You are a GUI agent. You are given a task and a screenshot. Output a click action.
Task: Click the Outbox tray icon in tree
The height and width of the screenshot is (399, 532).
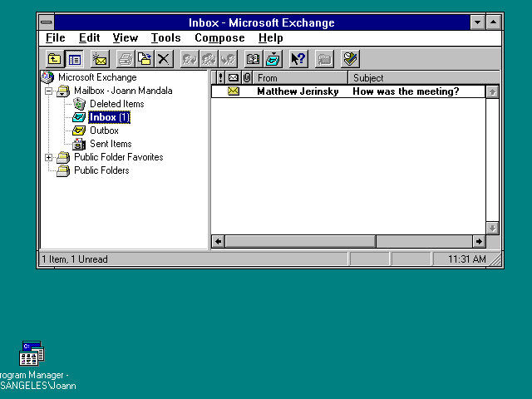pos(79,131)
